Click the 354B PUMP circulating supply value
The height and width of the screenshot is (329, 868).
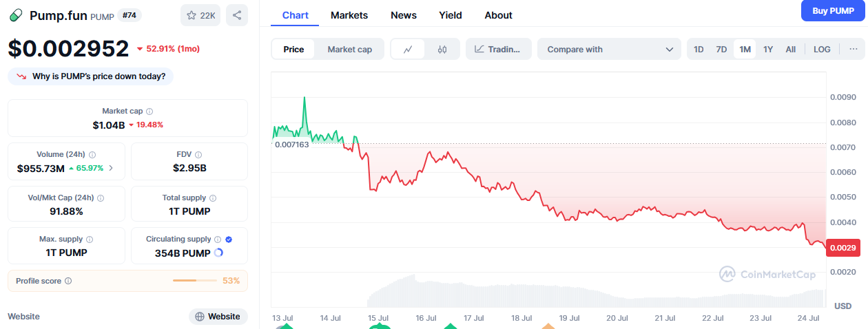(x=183, y=253)
